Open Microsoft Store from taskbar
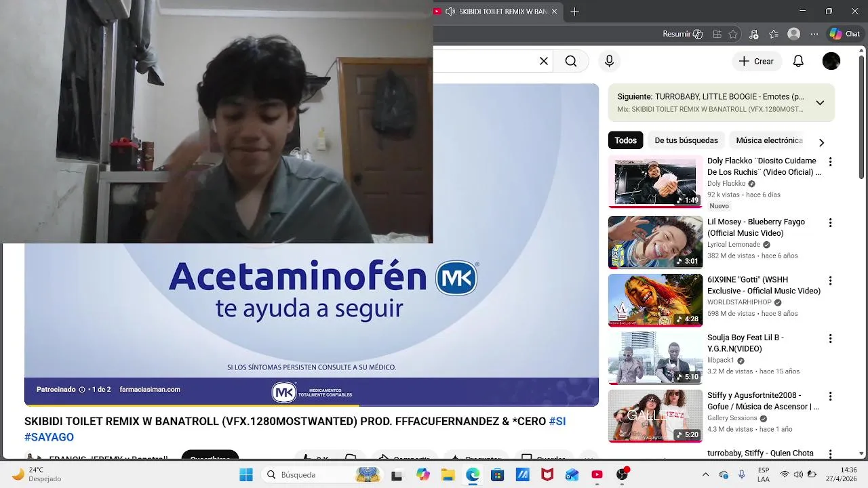Viewport: 868px width, 488px height. tap(498, 474)
